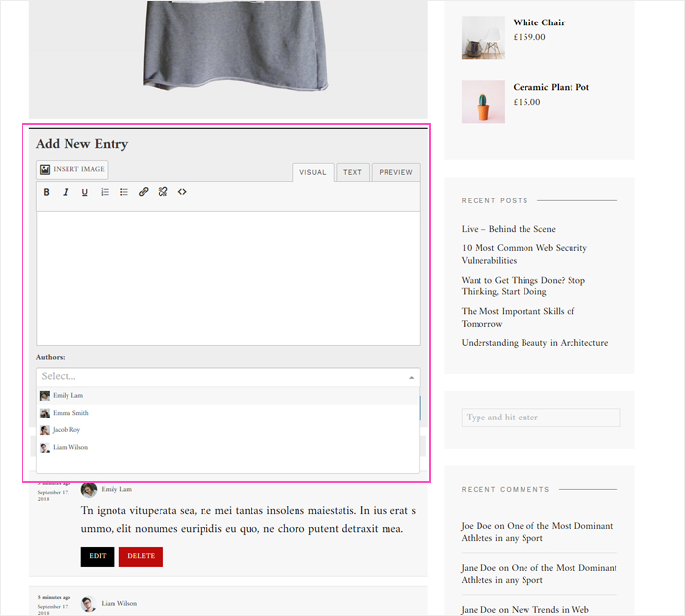Open Emily Lam's avatar on the entry
This screenshot has width=685, height=616.
point(89,490)
